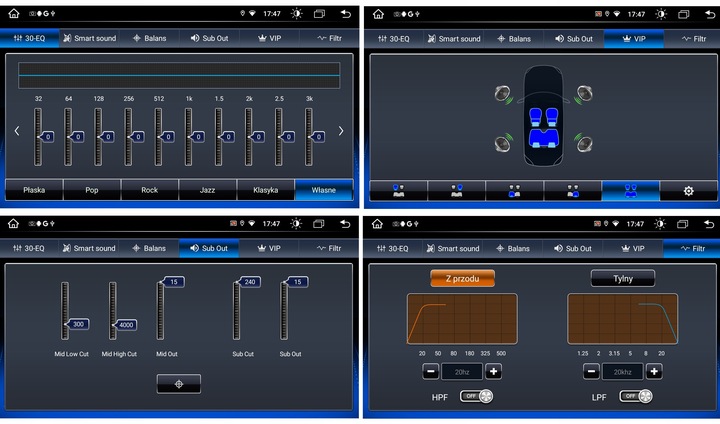720x424 pixels.
Task: Choose the Tylny filter button
Action: (623, 278)
